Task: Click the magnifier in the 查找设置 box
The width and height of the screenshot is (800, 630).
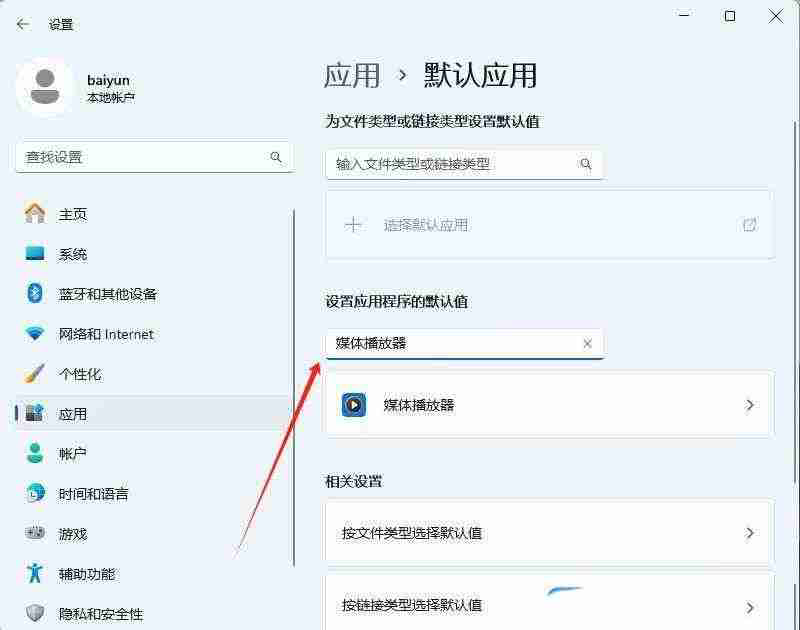Action: [276, 157]
